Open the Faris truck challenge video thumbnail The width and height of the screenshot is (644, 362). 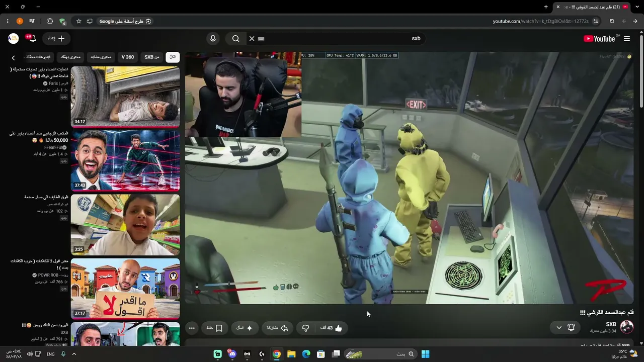(125, 97)
